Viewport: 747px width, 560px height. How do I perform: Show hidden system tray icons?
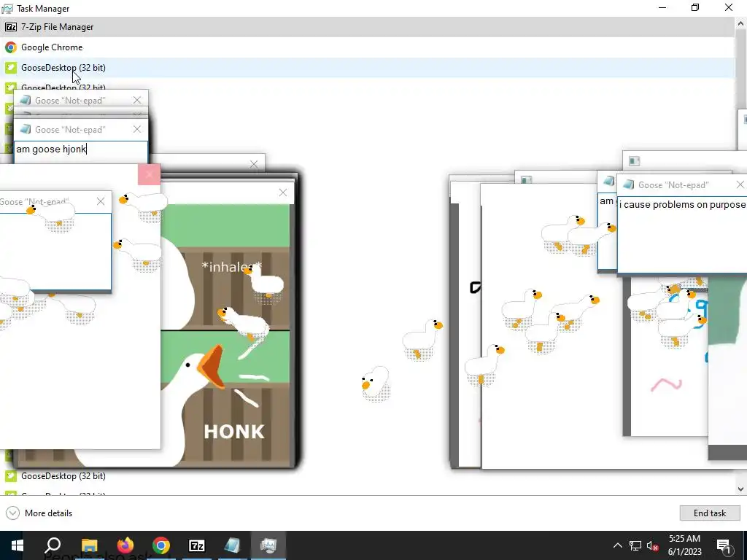pyautogui.click(x=617, y=545)
